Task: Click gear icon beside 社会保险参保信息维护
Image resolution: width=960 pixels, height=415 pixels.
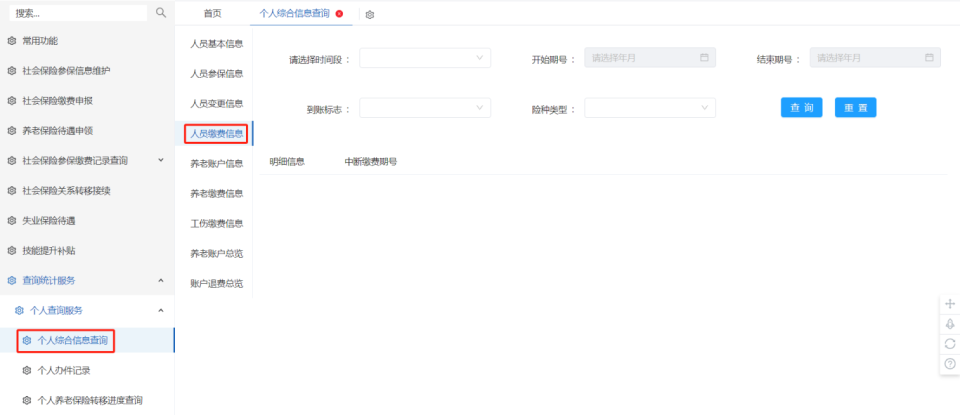Action: click(12, 71)
